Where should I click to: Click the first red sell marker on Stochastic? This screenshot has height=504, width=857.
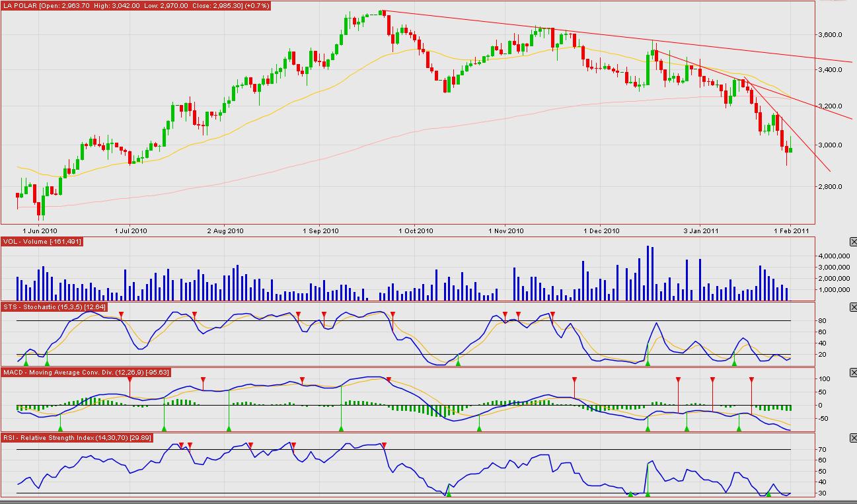121,314
